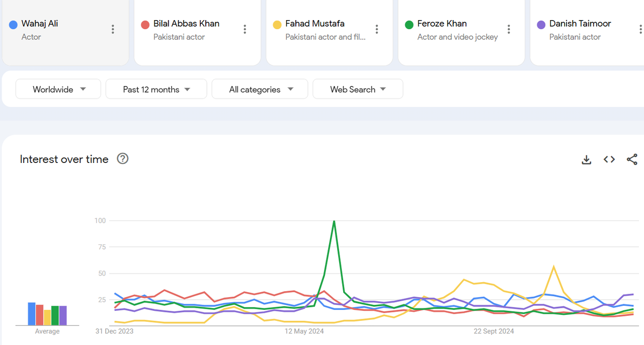Screen dimensions: 644x345
Task: Click the Average bar chart
Action: point(47,314)
